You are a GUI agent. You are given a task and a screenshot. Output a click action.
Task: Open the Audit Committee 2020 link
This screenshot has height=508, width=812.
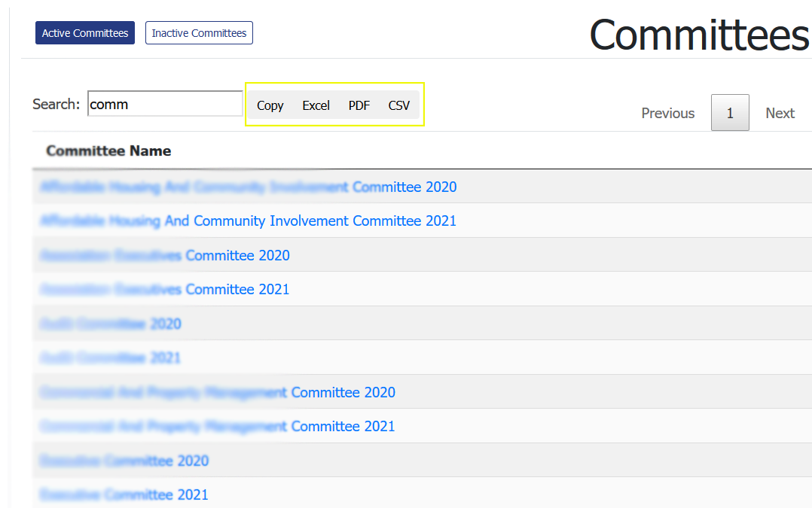110,324
